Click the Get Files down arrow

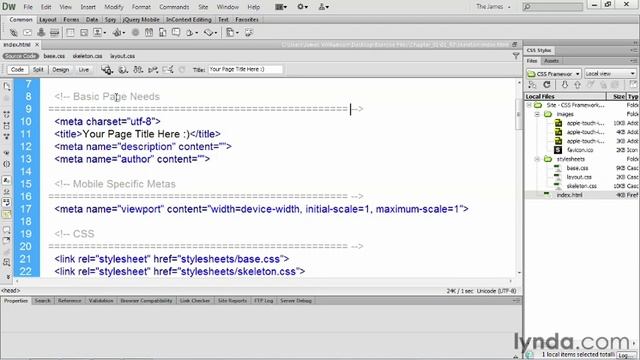565,85
